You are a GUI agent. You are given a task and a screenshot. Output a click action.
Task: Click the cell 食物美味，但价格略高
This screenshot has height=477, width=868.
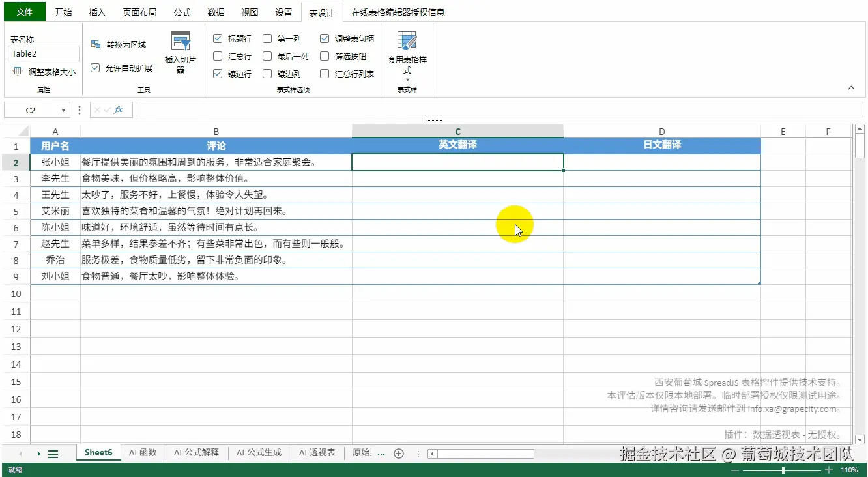tap(216, 179)
